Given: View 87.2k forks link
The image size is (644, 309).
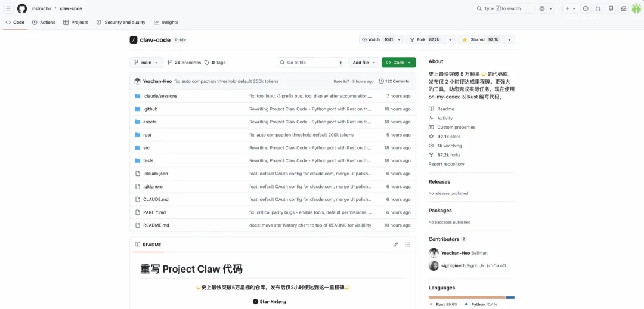Looking at the screenshot, I should [444, 155].
